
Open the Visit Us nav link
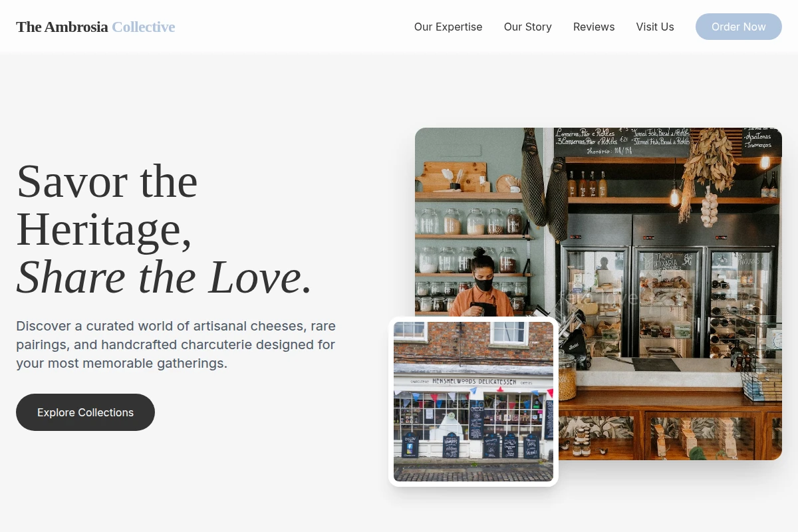(655, 27)
